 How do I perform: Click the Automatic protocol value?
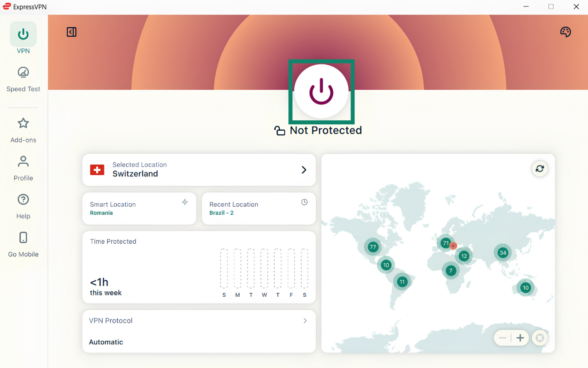pos(106,342)
